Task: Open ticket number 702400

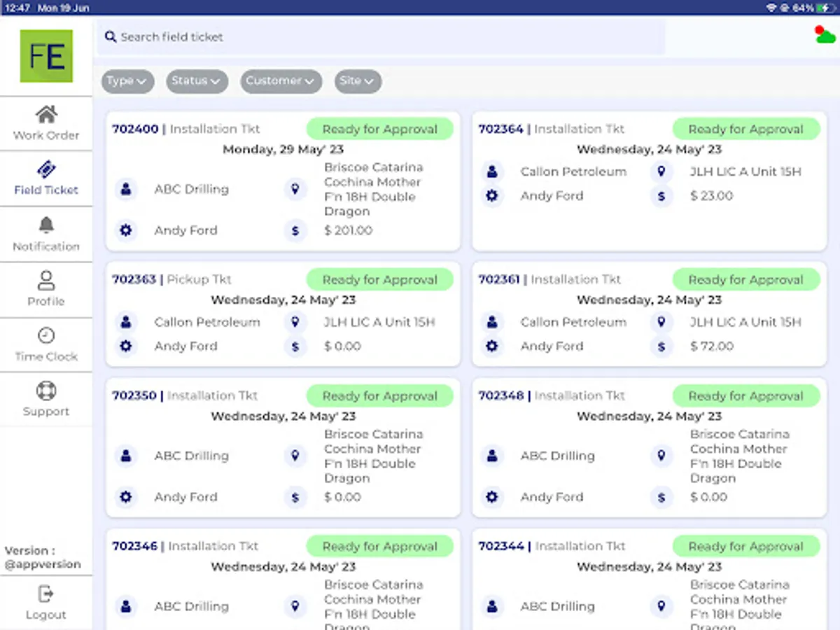Action: click(x=135, y=129)
